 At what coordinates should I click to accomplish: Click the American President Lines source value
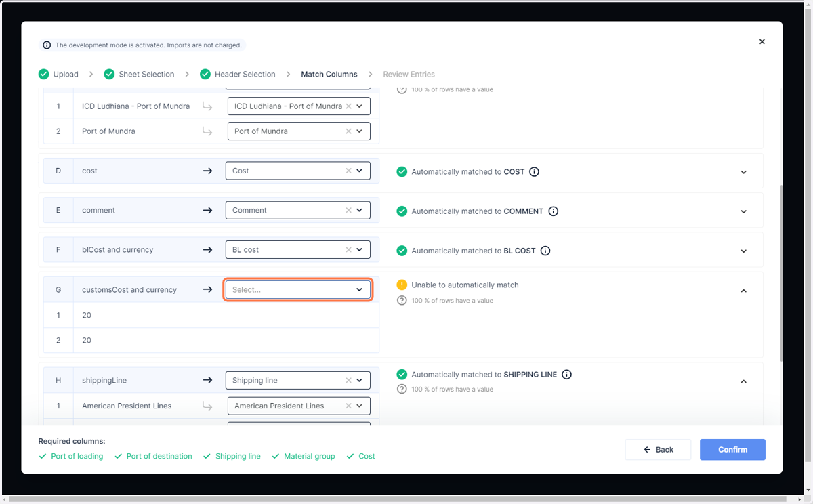click(x=127, y=406)
